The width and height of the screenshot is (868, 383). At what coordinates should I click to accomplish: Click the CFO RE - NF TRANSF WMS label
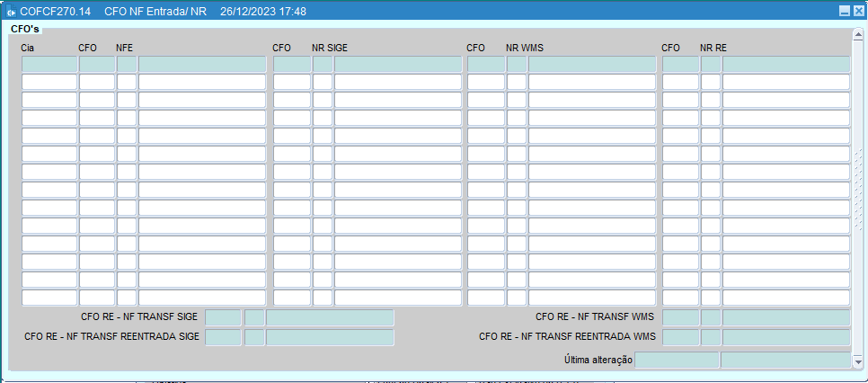(595, 317)
